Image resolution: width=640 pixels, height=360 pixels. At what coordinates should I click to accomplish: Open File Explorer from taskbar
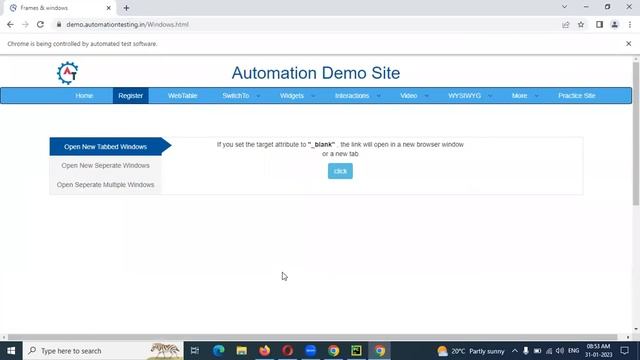point(242,351)
